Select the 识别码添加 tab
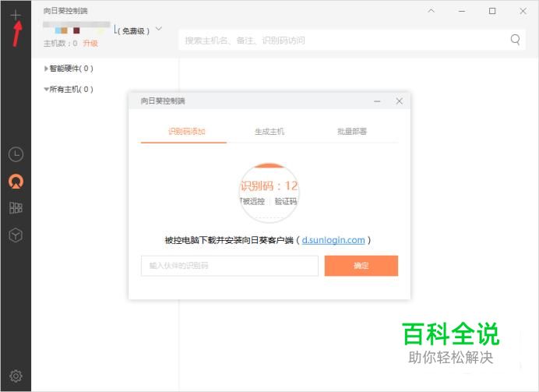This screenshot has width=539, height=392. pyautogui.click(x=187, y=132)
